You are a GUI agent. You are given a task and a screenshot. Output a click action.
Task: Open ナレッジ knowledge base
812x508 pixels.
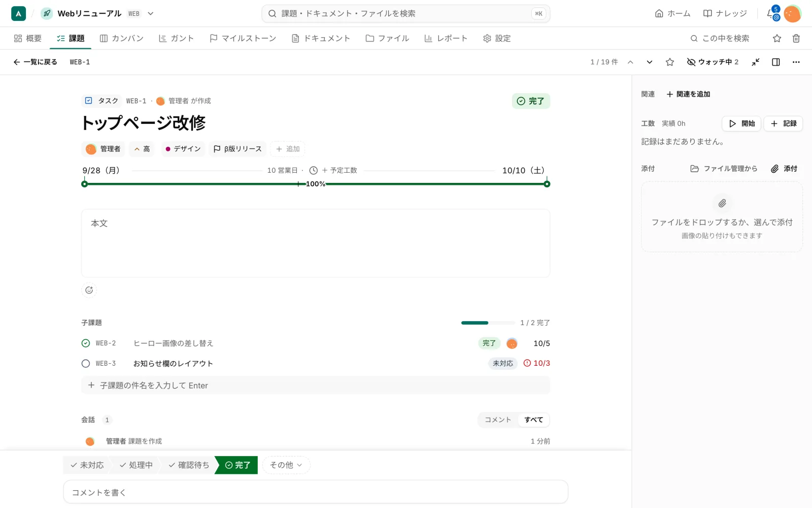click(x=725, y=14)
